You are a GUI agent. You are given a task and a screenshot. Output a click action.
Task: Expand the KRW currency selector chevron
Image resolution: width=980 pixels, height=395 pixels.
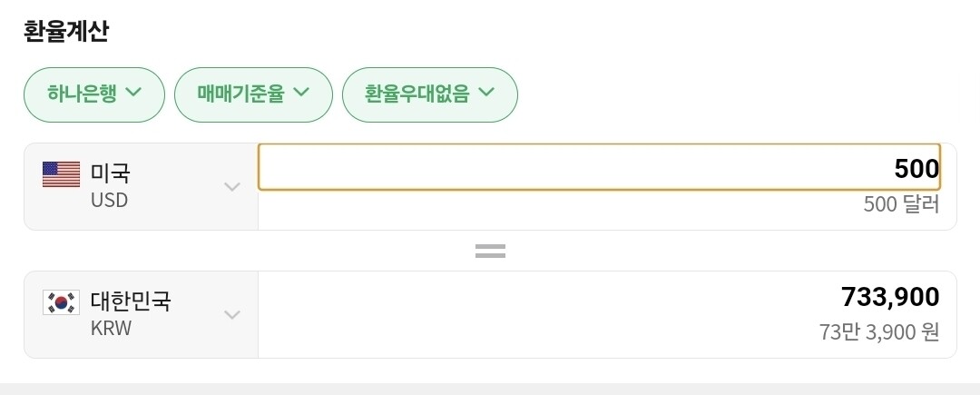pyautogui.click(x=232, y=315)
